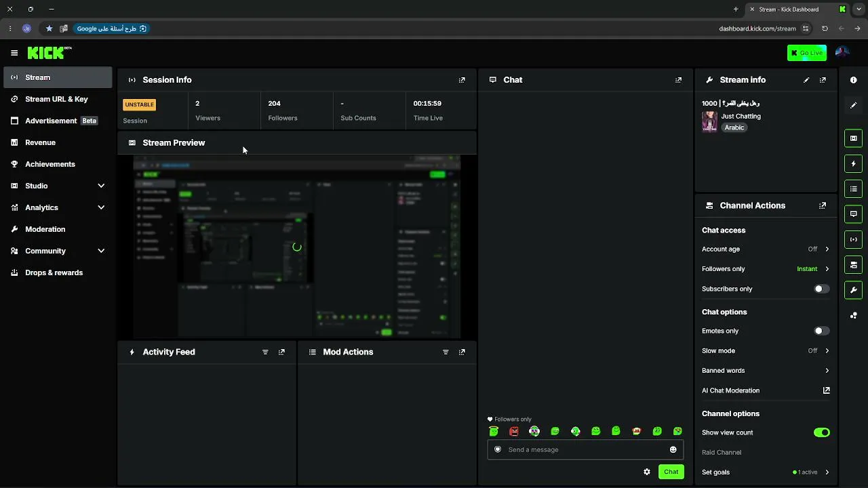Toggle Mod Actions list widget in right rail
Viewport: 868px width, 488px height.
coord(854,188)
